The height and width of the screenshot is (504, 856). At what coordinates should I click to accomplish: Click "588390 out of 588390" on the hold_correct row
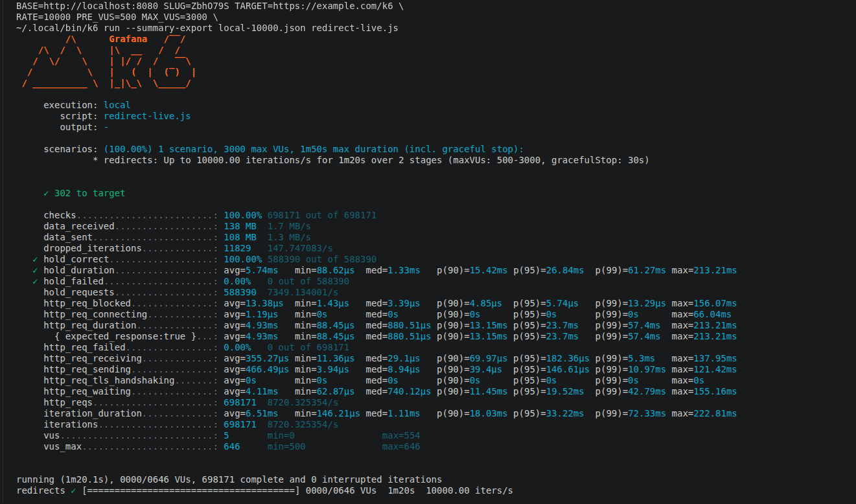pos(322,259)
